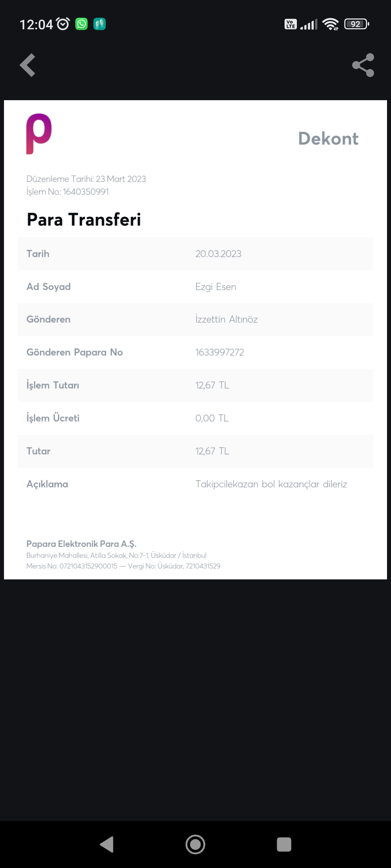
Task: Open the share icon for the receipt
Action: 363,65
